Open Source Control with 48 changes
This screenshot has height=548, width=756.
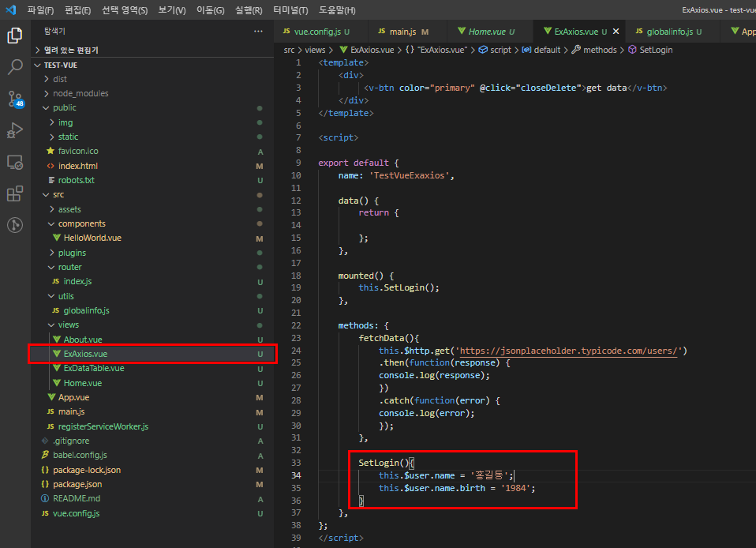point(15,99)
